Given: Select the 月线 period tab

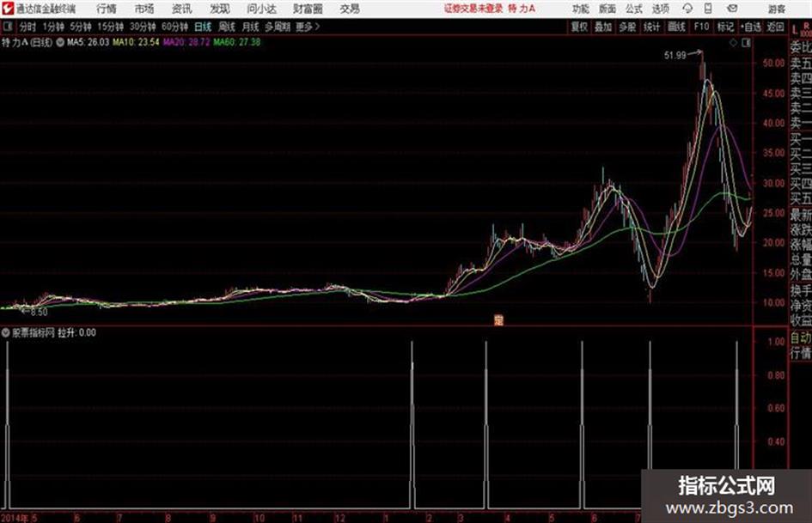Looking at the screenshot, I should coord(251,27).
